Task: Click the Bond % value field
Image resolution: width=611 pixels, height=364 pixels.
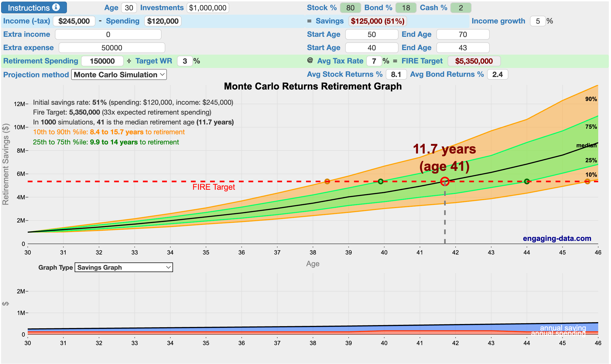Action: point(406,8)
